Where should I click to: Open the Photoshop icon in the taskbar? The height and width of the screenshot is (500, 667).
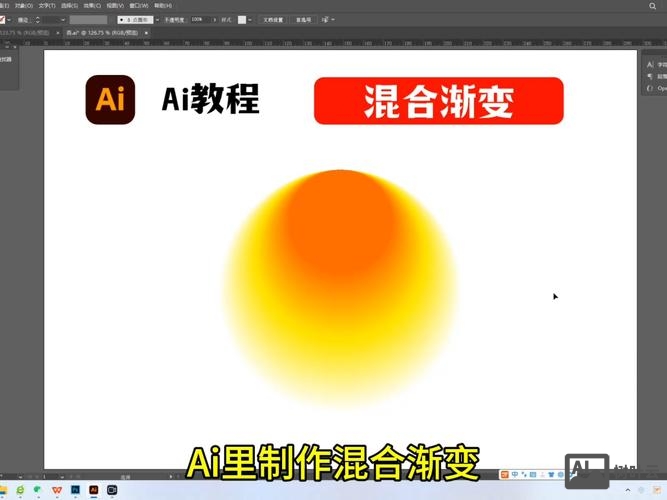point(75,490)
